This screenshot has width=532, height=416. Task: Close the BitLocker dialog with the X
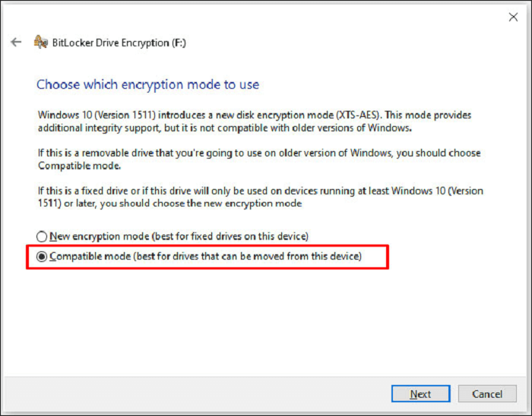coord(513,17)
